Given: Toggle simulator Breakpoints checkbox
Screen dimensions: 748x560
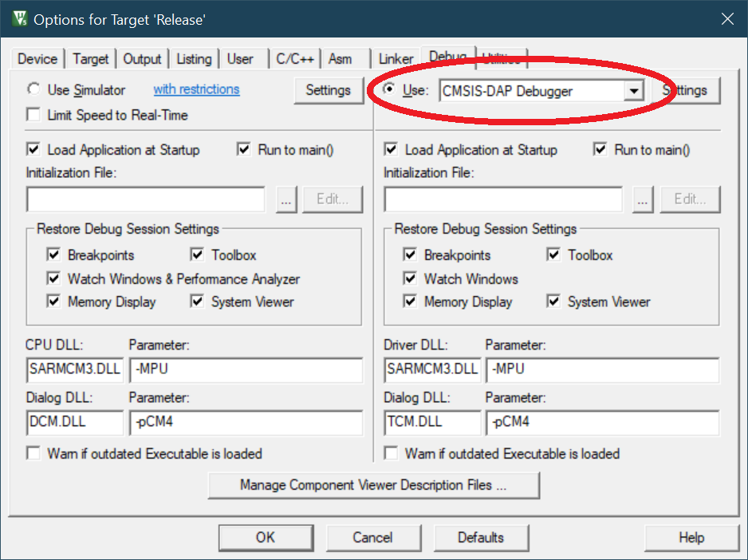Looking at the screenshot, I should [53, 254].
